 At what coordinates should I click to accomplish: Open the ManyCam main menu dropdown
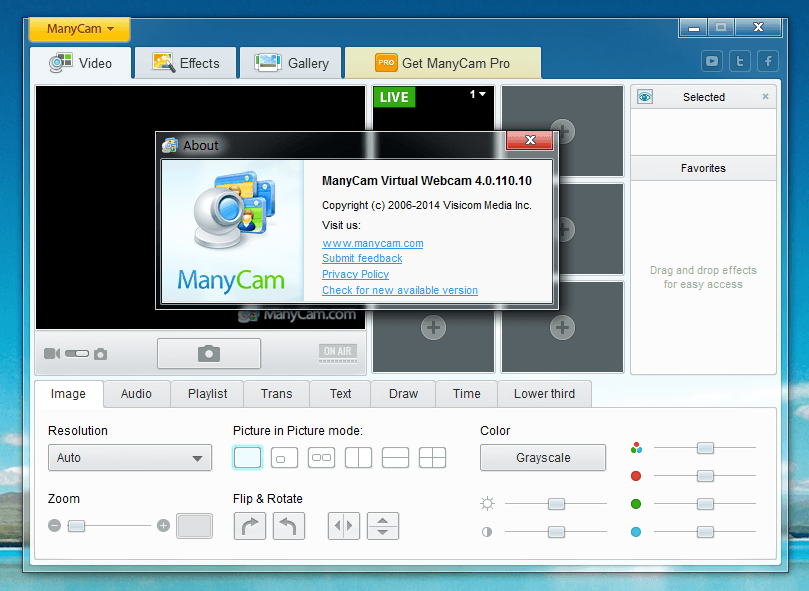coord(79,29)
